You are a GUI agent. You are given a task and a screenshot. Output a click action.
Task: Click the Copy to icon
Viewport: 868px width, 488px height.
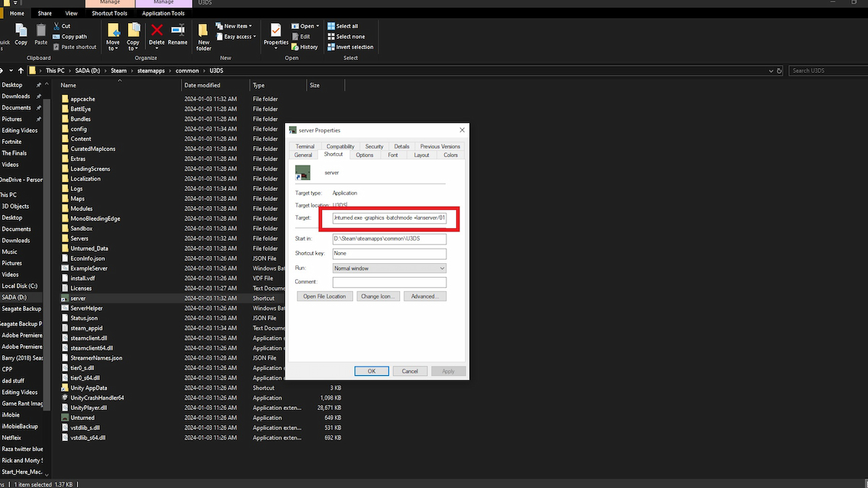133,34
